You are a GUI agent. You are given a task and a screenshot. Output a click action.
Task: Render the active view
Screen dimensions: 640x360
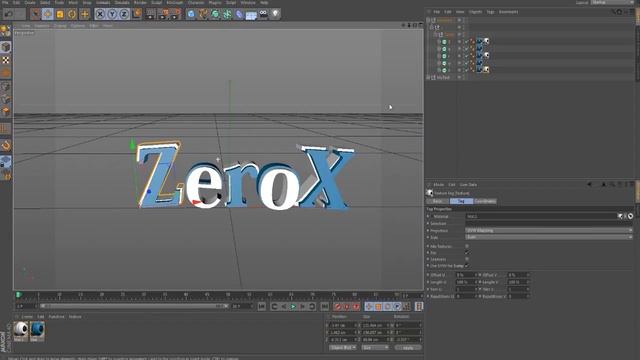(150, 14)
